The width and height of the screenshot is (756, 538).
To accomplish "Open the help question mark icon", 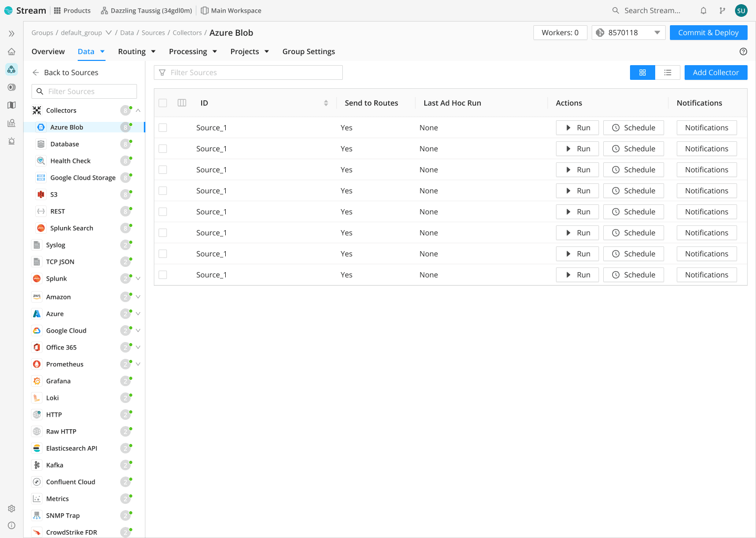I will 743,51.
